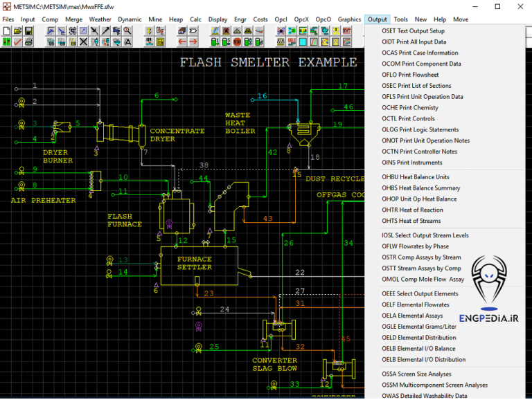532x400 pixels.
Task: Open the Help menu
Action: [440, 19]
